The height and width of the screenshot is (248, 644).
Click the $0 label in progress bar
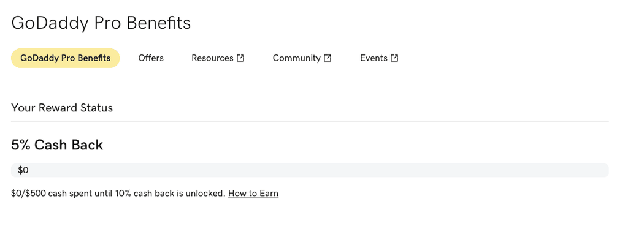[23, 170]
